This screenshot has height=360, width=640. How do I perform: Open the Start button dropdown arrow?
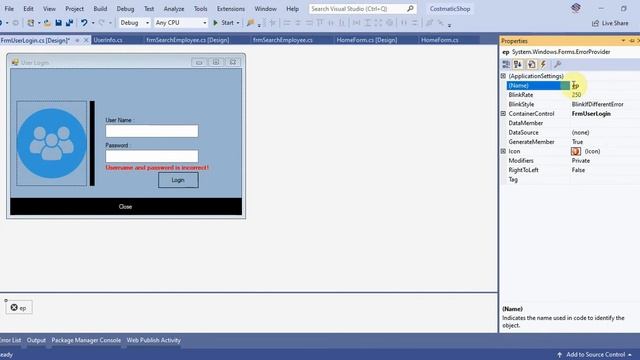[238, 23]
